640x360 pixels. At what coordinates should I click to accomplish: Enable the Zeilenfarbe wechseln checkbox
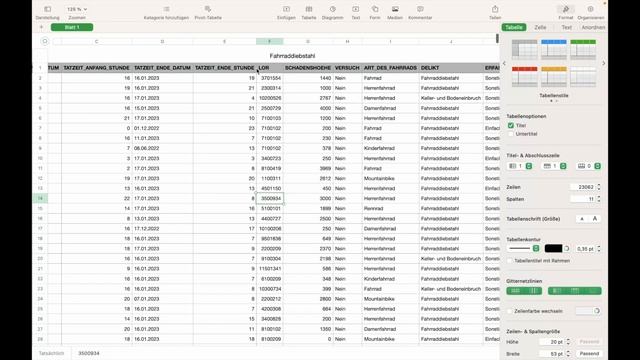pyautogui.click(x=509, y=311)
